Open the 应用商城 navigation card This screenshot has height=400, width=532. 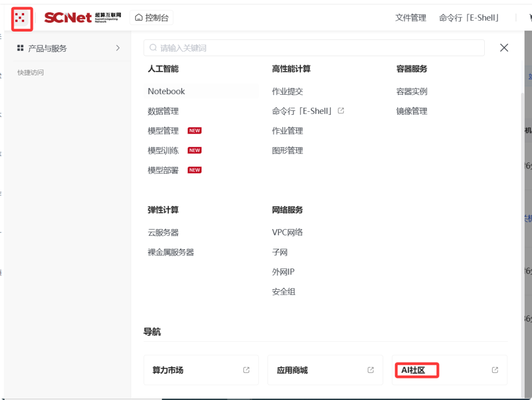(x=325, y=370)
